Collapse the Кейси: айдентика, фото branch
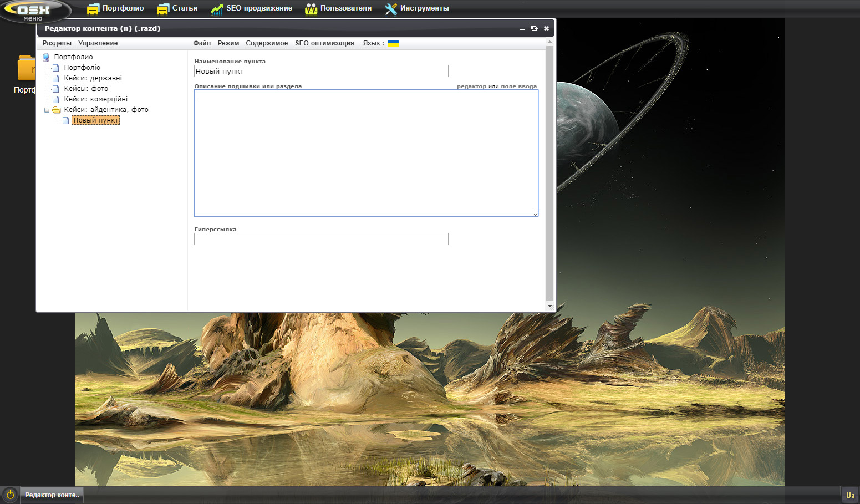Image resolution: width=860 pixels, height=504 pixels. pyautogui.click(x=47, y=110)
